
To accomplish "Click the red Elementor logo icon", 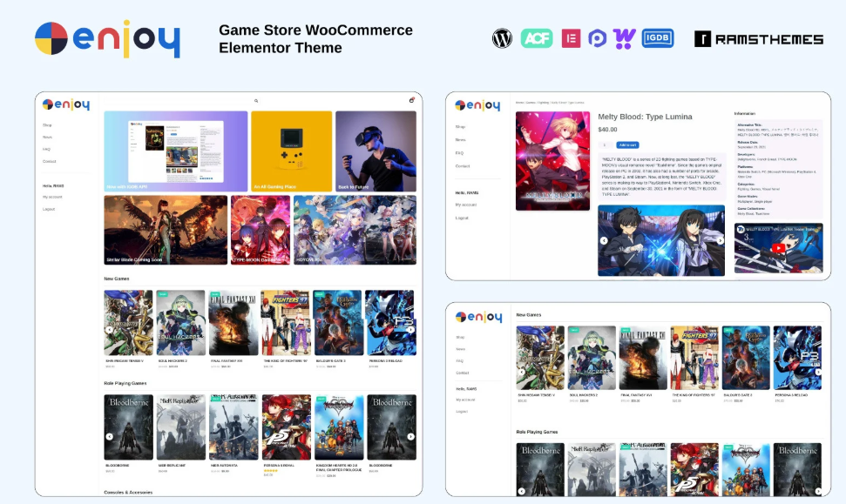I will (x=571, y=39).
